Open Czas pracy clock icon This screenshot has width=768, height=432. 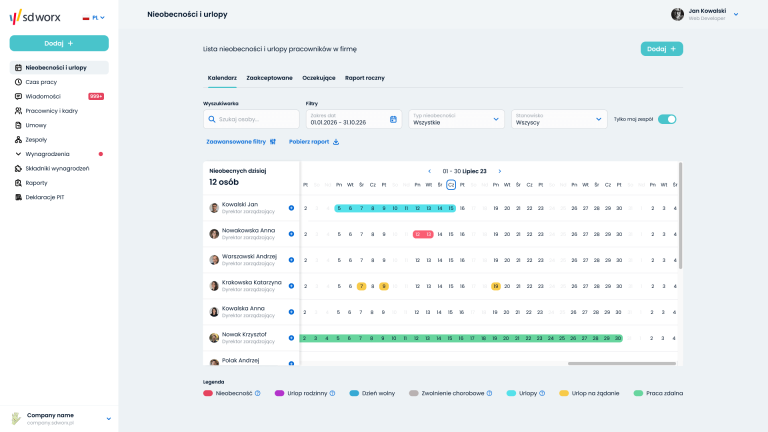point(18,82)
